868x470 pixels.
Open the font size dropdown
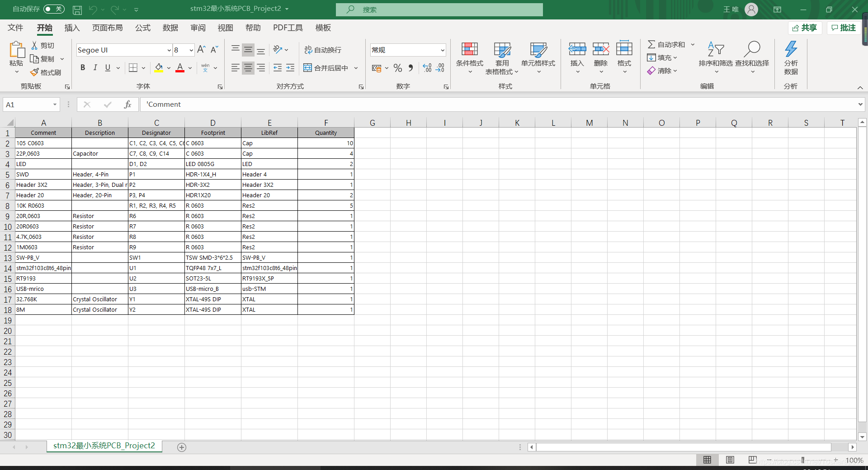coord(191,50)
